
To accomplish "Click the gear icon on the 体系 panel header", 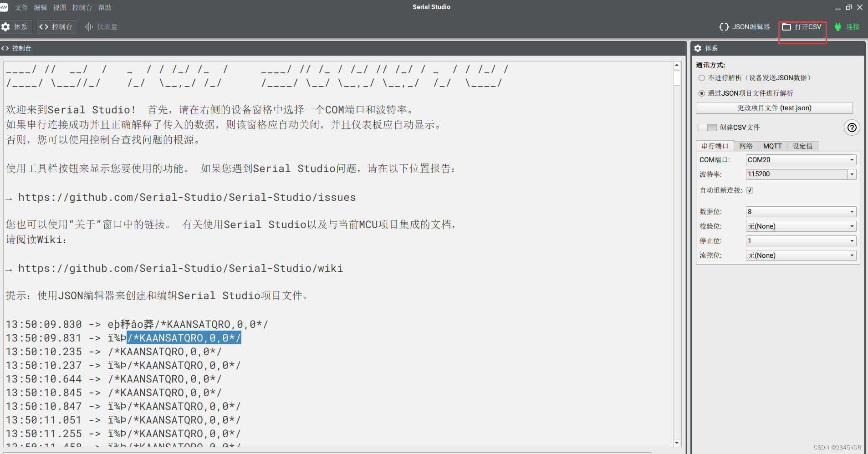I will [699, 48].
